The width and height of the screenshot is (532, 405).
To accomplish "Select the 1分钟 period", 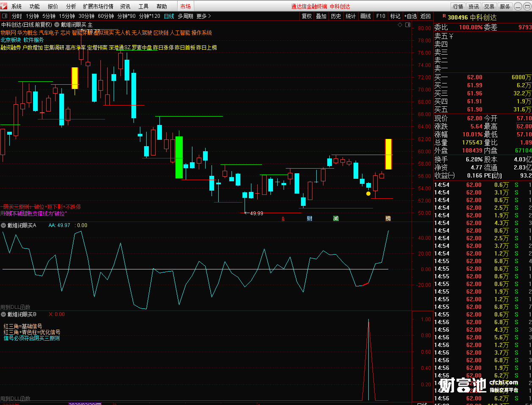I will pos(32,16).
